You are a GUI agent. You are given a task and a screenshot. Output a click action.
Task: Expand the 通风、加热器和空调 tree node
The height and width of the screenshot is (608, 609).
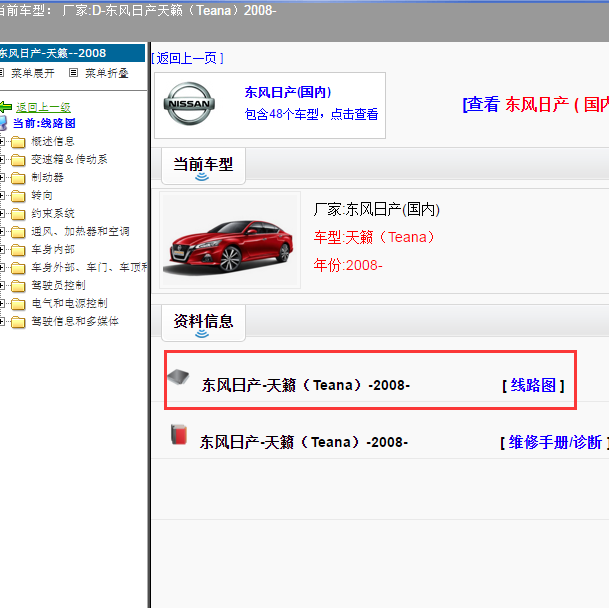[x=2, y=232]
